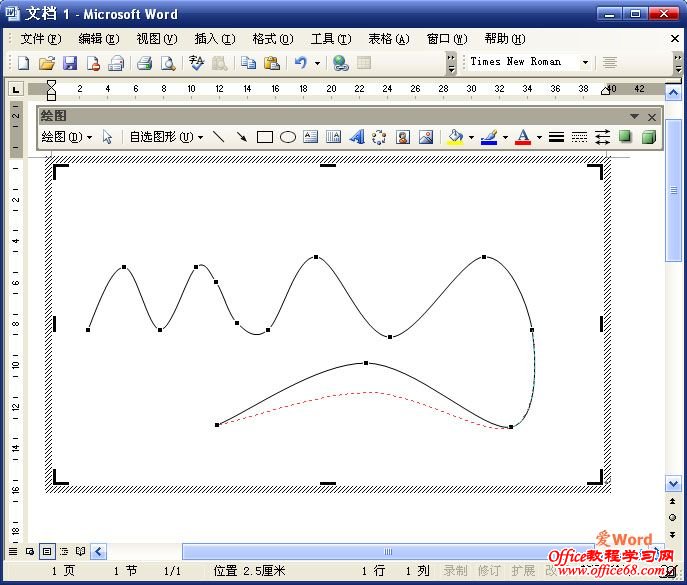This screenshot has width=687, height=585.
Task: Open the View (视图) menu
Action: pos(156,39)
